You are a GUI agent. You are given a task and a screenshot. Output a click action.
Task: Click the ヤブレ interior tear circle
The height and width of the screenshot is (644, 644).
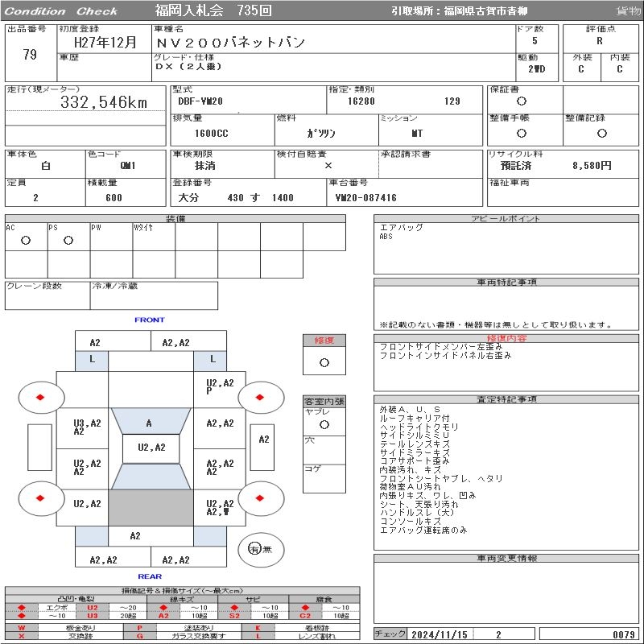coord(324,425)
